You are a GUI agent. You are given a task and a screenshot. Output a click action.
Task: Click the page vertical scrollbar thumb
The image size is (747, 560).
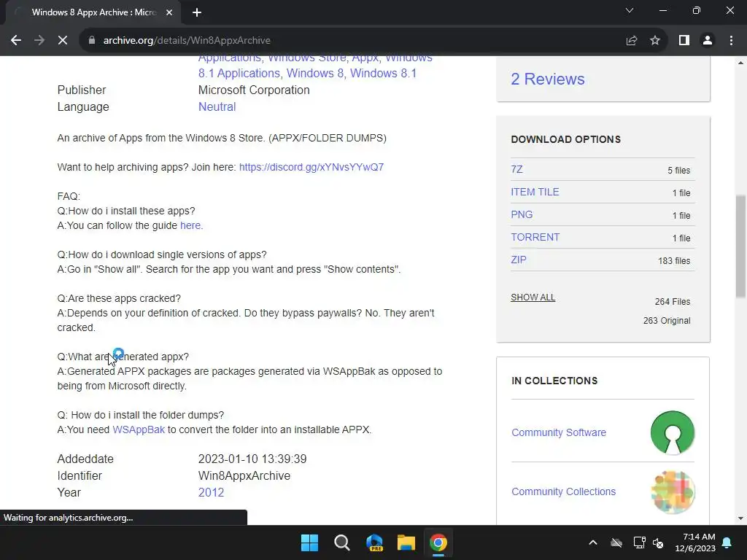tap(740, 246)
